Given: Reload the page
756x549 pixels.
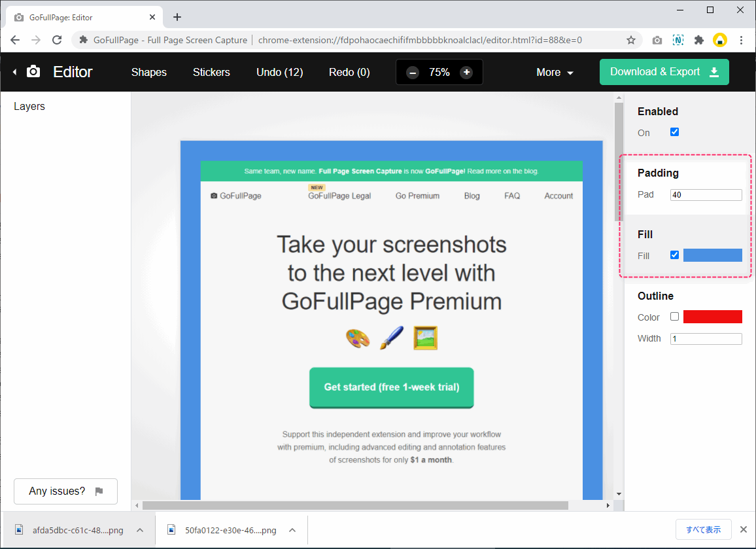Looking at the screenshot, I should 57,40.
